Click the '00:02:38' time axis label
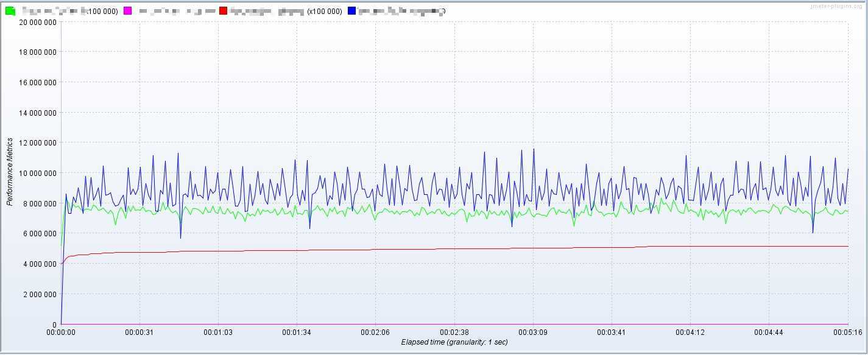 tap(455, 333)
